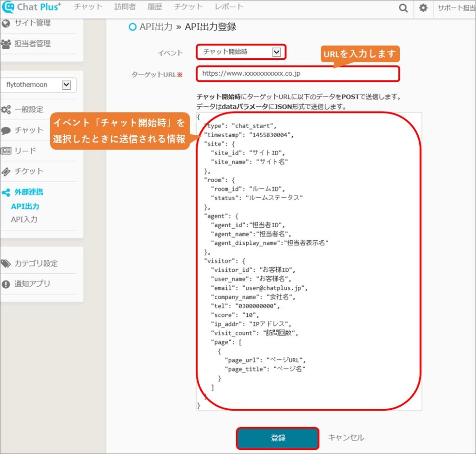
Task: Open the settings gear icon
Action: coord(423,7)
